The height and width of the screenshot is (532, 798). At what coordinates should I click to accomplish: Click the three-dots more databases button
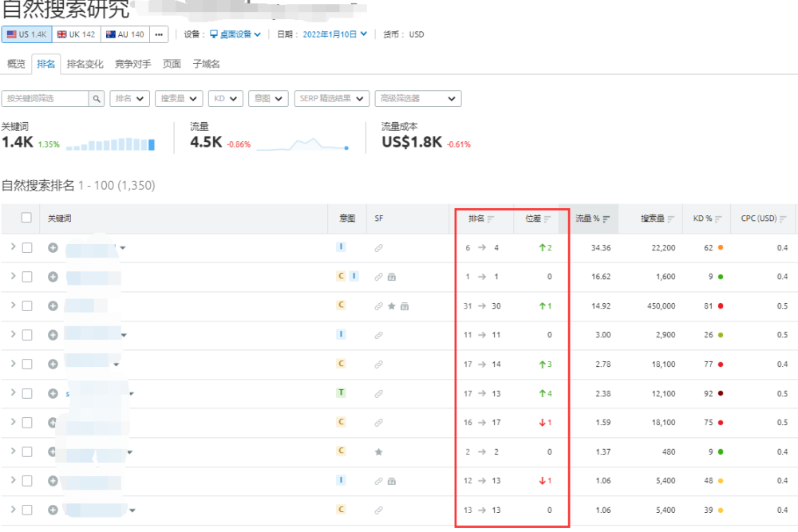(x=159, y=34)
